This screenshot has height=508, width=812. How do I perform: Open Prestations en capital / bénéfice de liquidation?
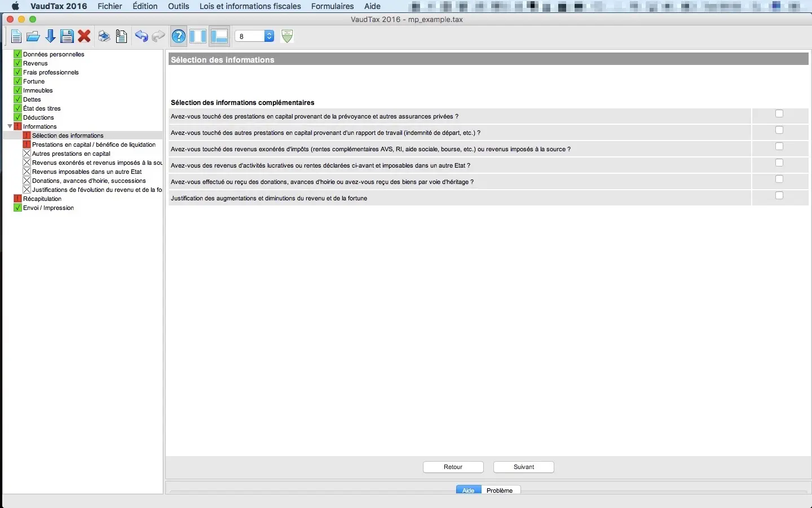(94, 144)
